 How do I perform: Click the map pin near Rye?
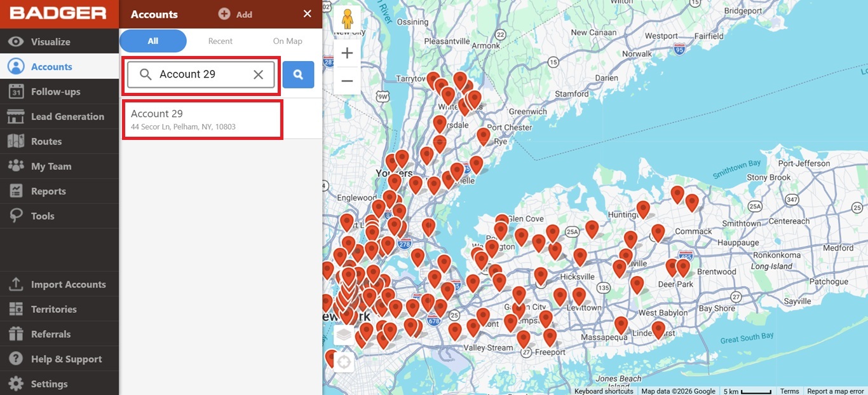point(483,135)
